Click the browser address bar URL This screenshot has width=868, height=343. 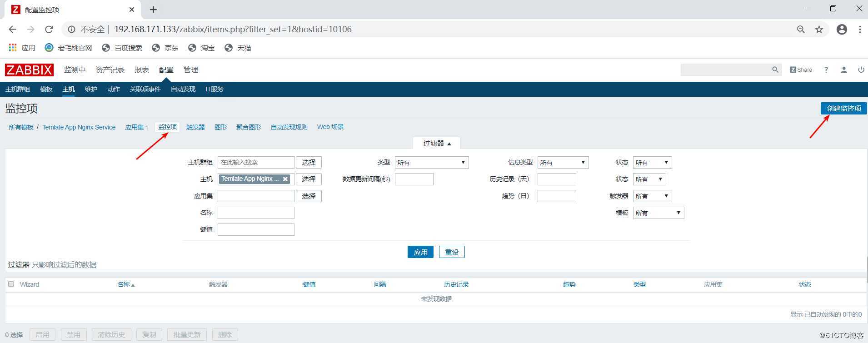click(x=233, y=30)
